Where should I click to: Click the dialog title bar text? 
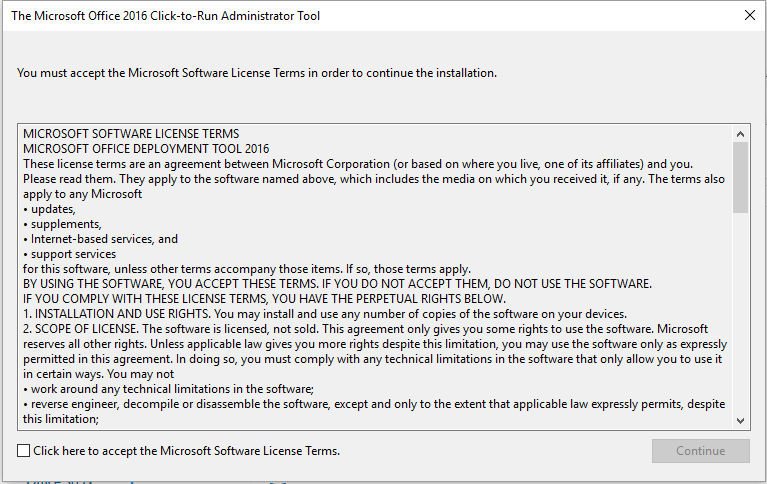click(x=165, y=16)
